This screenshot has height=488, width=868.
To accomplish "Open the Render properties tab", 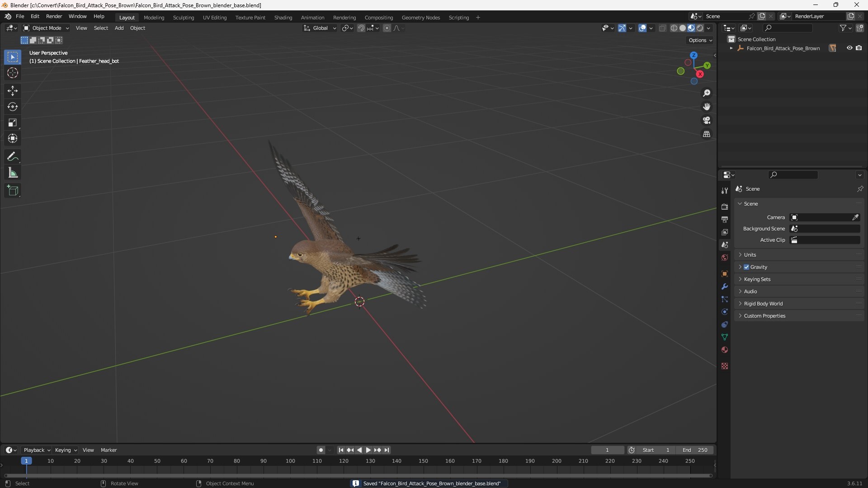I will coord(725,207).
